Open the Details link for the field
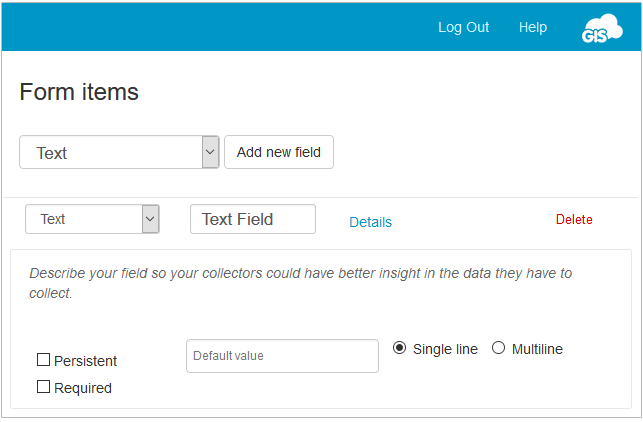Viewport: 643px width, 422px height. [x=370, y=222]
